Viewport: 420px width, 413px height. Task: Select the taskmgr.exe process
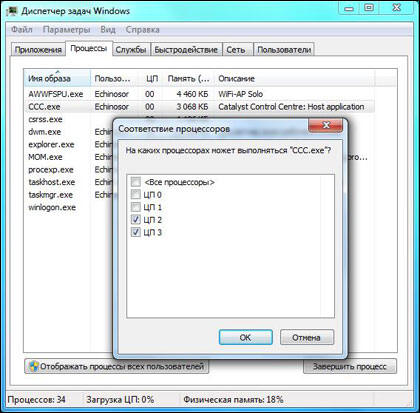pyautogui.click(x=50, y=195)
